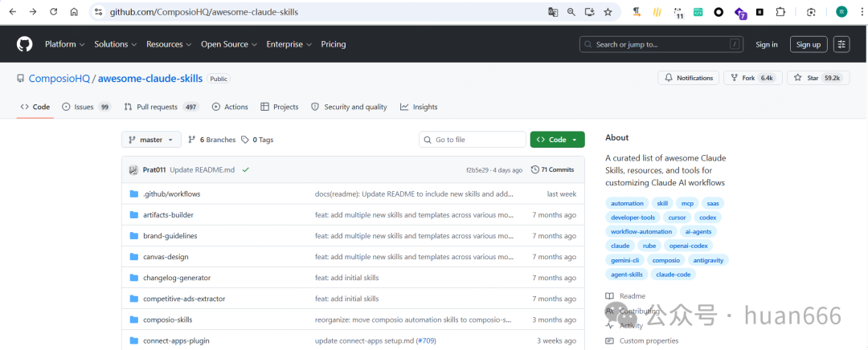The width and height of the screenshot is (868, 350).
Task: Switch to the Projects tab
Action: pos(280,107)
